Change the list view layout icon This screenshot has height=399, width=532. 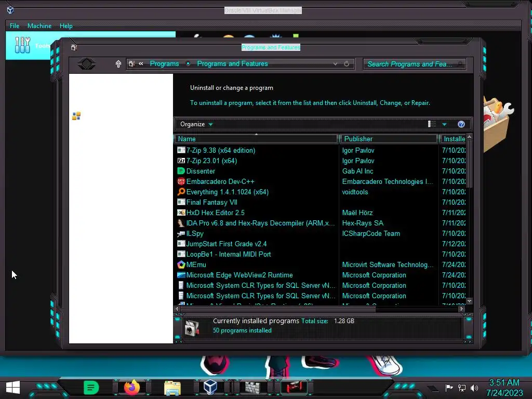tap(432, 124)
